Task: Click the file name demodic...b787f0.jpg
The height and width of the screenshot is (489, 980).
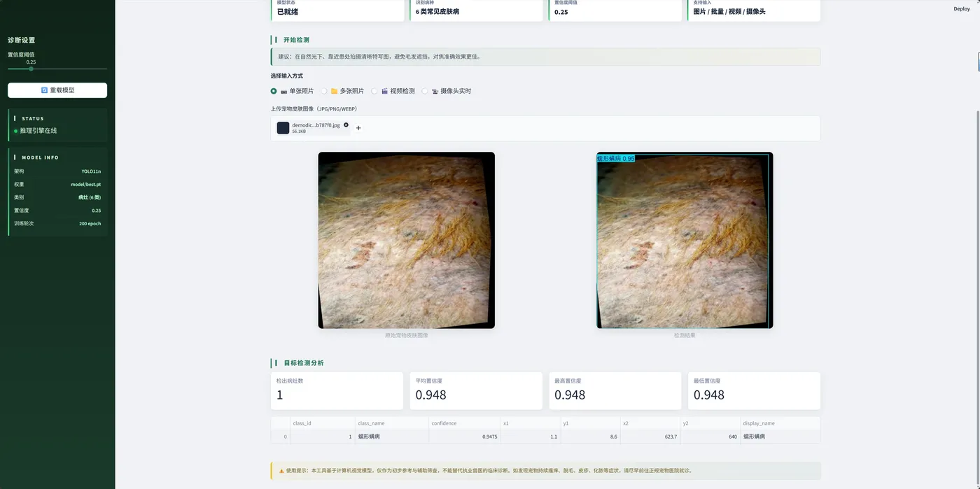Action: (316, 125)
